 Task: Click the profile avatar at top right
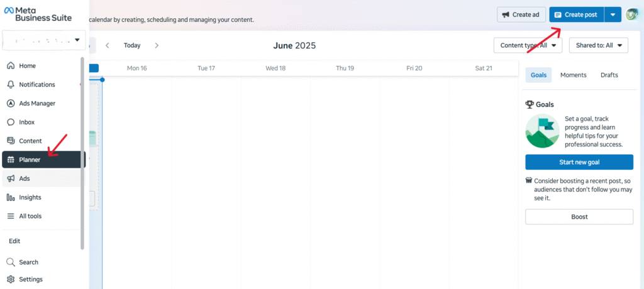point(631,14)
